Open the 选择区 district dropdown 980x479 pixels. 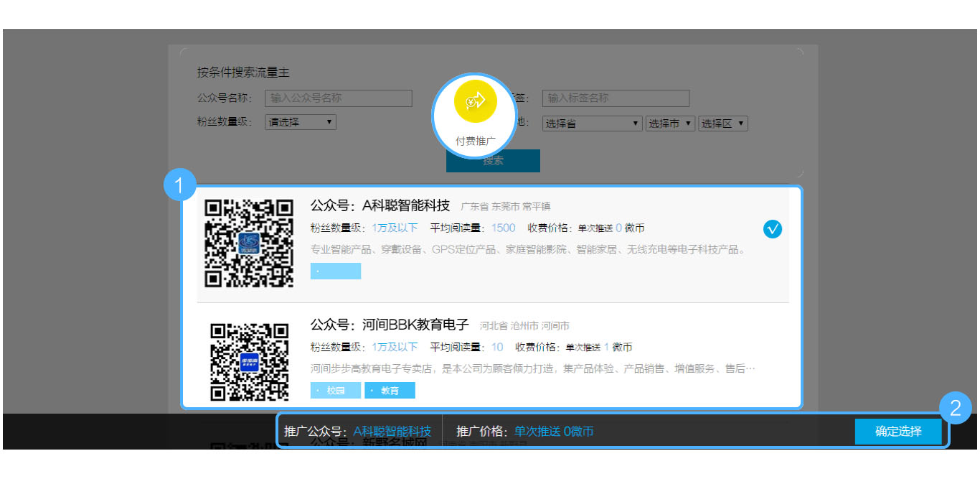click(723, 124)
